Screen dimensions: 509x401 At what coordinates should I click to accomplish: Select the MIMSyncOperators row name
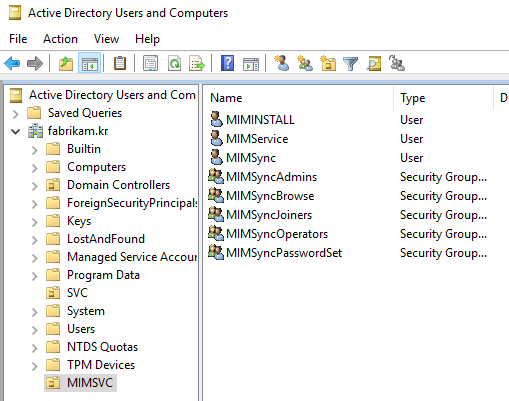point(277,234)
